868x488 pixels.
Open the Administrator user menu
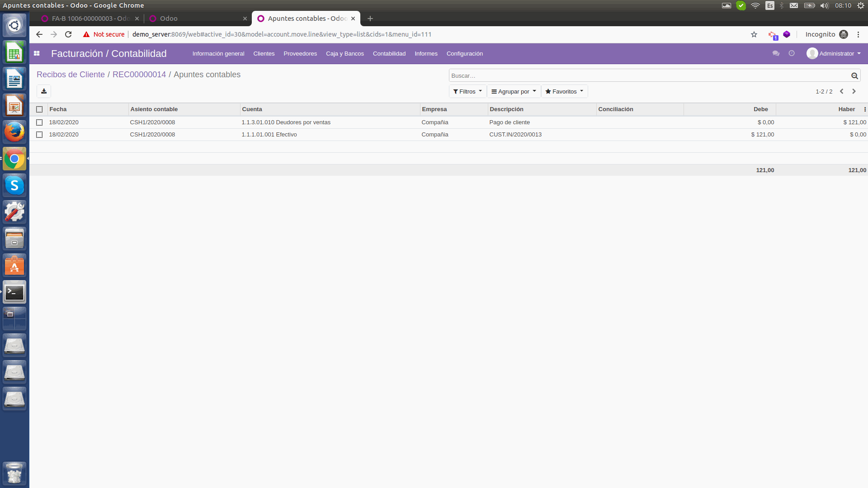(x=834, y=53)
